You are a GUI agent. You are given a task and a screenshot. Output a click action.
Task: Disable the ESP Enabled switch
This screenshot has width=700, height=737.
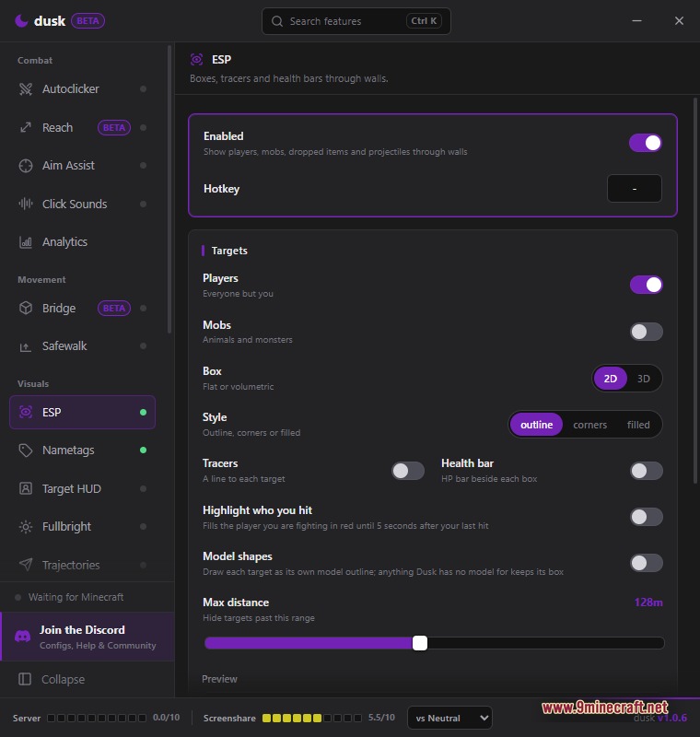point(646,143)
